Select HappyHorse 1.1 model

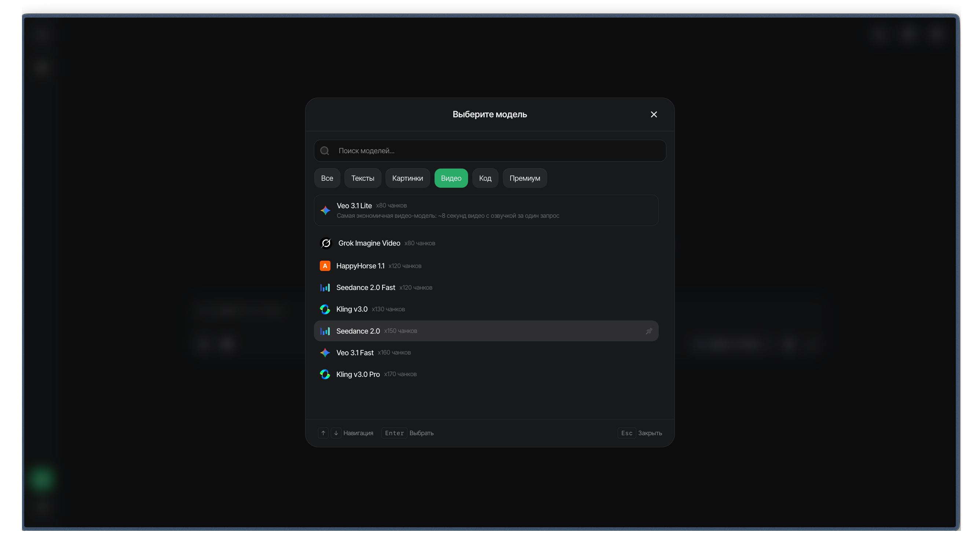click(x=486, y=266)
